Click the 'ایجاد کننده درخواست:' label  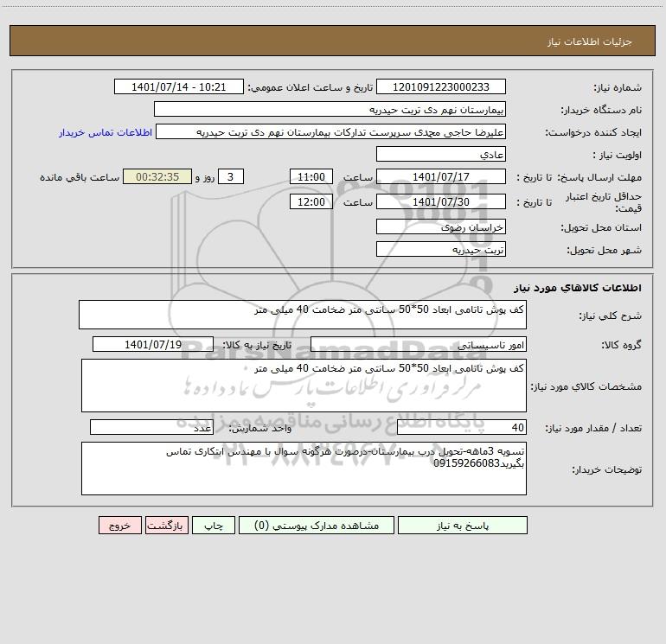[x=593, y=133]
